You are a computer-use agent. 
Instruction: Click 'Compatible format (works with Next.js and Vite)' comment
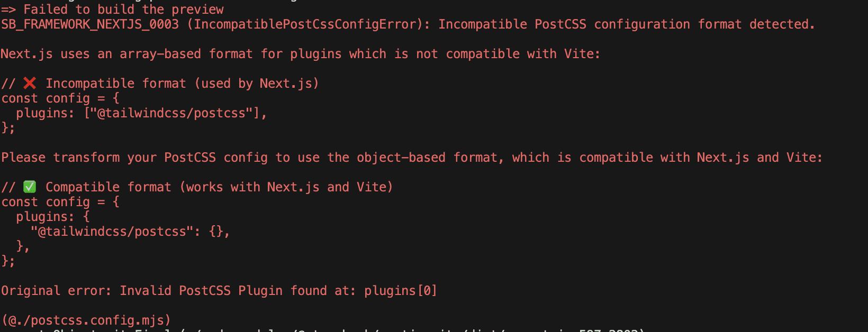[x=219, y=187]
